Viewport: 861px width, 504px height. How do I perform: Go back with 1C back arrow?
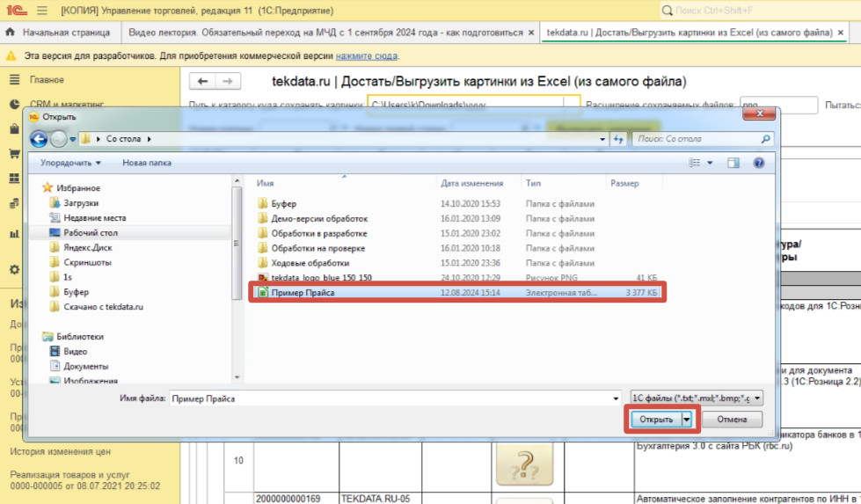click(x=202, y=81)
